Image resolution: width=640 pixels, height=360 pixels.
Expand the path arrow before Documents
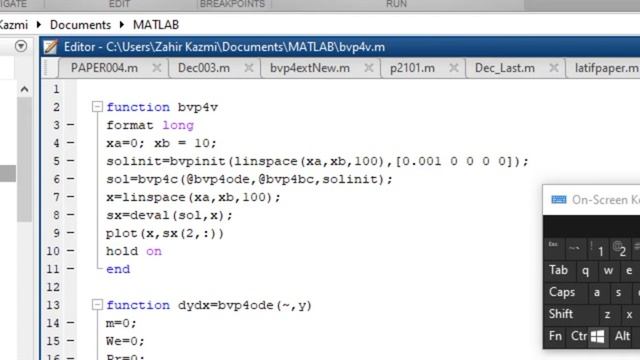pos(39,24)
